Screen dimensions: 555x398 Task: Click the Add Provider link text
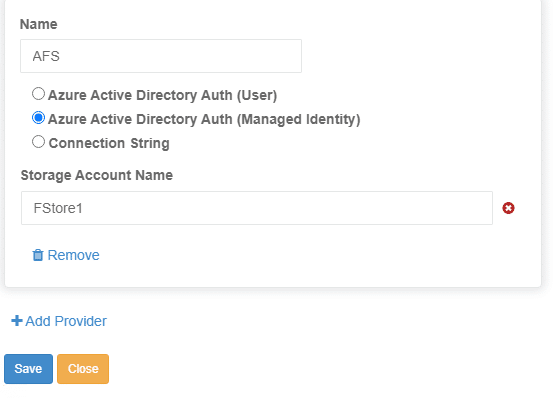[x=66, y=321]
